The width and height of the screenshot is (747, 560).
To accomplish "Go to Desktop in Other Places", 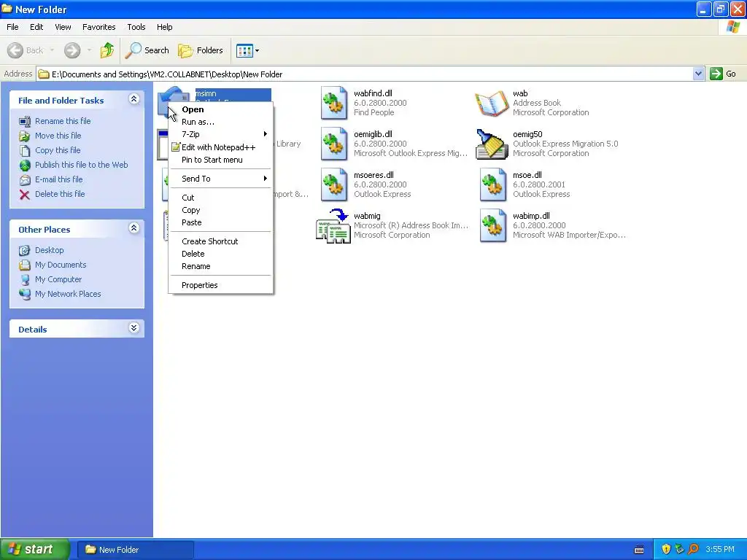I will [x=49, y=250].
